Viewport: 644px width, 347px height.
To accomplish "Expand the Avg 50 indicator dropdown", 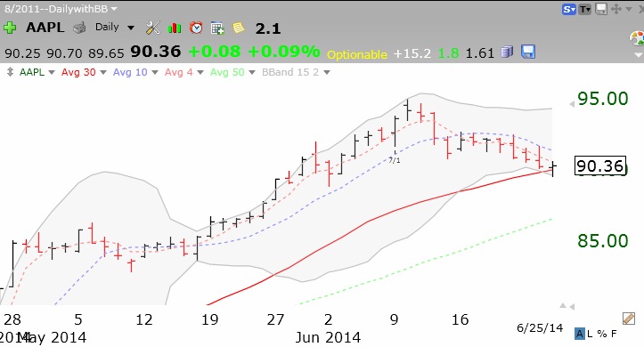I will [x=252, y=72].
